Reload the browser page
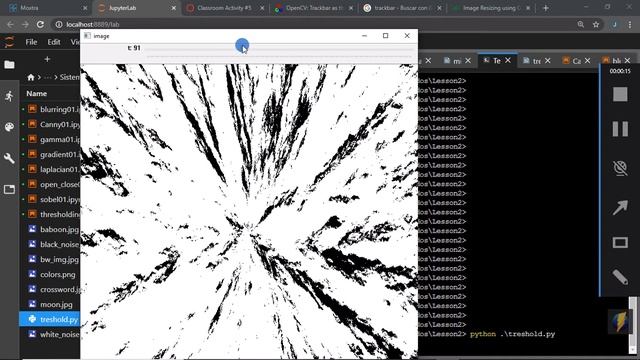Viewport: 640px width, 360px height. coord(40,24)
